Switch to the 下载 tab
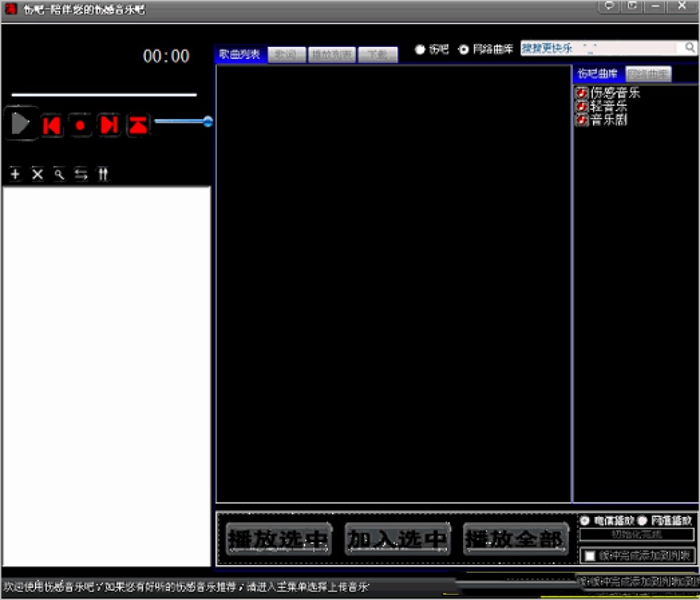 click(x=377, y=55)
